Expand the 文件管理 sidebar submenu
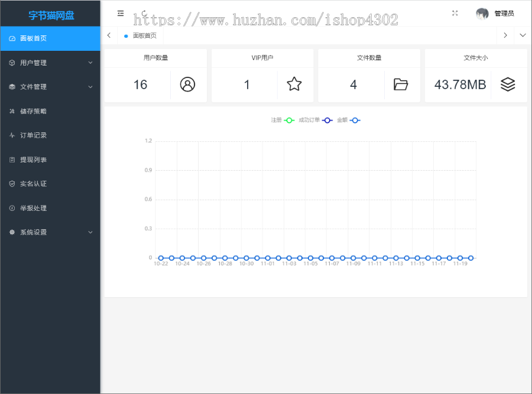Screen dimensions: 532x394 (50, 87)
